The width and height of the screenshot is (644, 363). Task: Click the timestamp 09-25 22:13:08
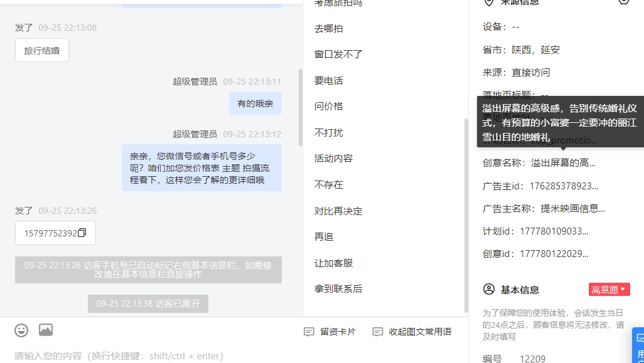click(68, 28)
